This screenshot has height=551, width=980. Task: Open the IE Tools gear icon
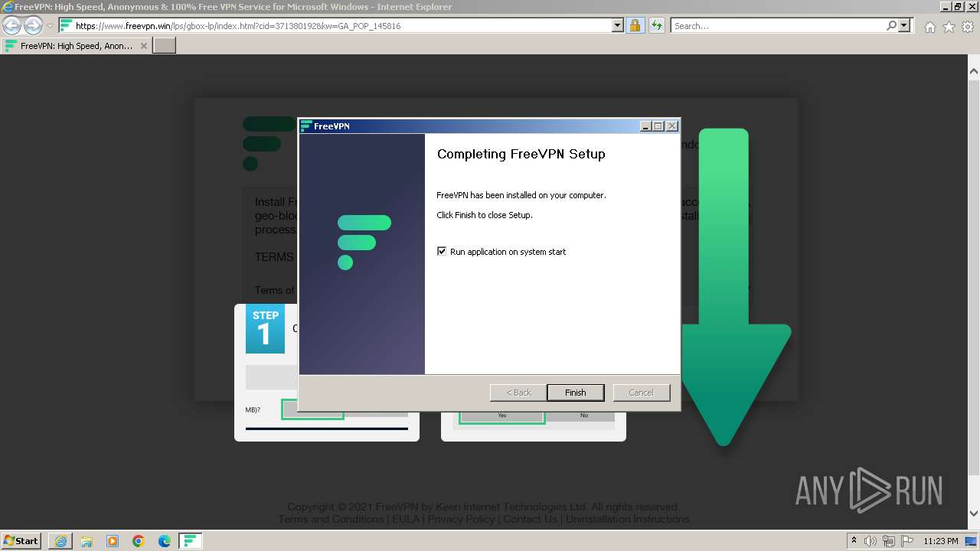tap(968, 27)
